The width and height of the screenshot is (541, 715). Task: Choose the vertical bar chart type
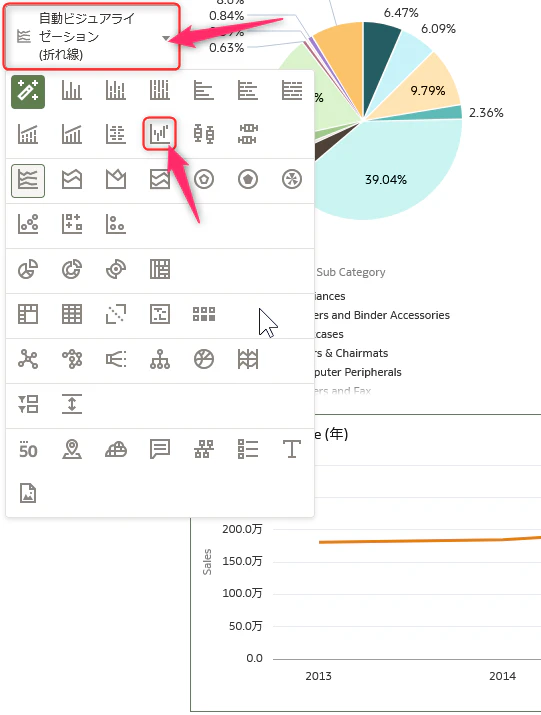72,90
